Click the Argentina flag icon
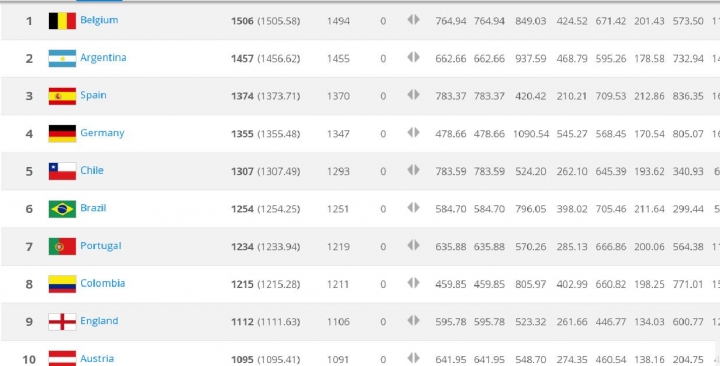This screenshot has width=720, height=366. [62, 58]
